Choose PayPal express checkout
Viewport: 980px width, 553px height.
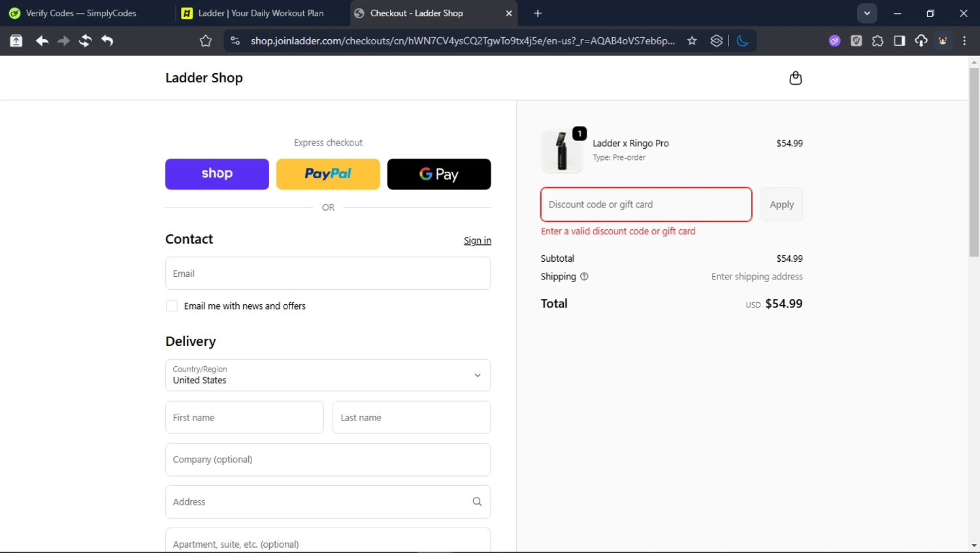pos(328,174)
